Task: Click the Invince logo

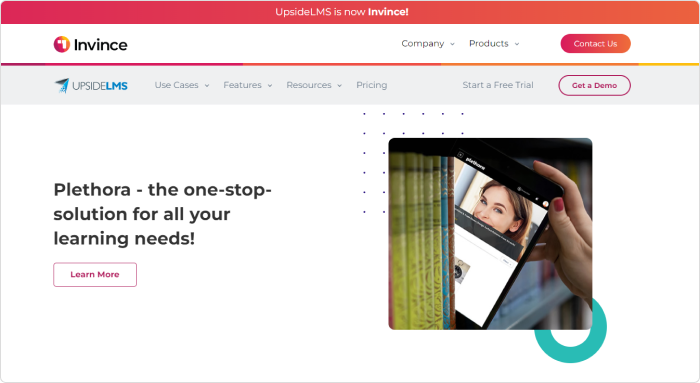Action: click(x=91, y=44)
